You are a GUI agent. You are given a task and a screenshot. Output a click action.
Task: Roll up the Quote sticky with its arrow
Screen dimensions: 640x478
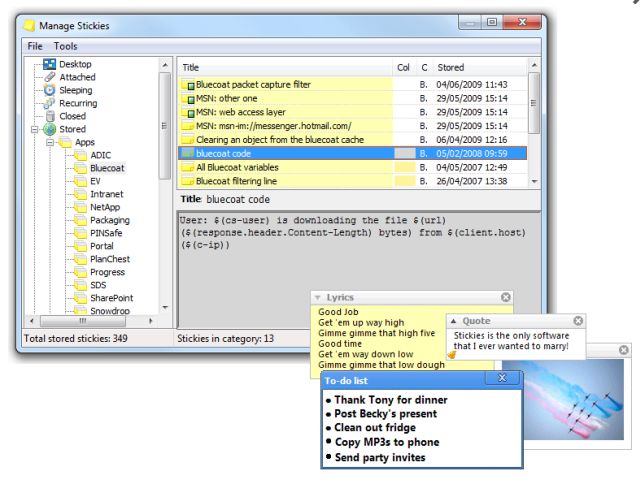click(x=452, y=322)
